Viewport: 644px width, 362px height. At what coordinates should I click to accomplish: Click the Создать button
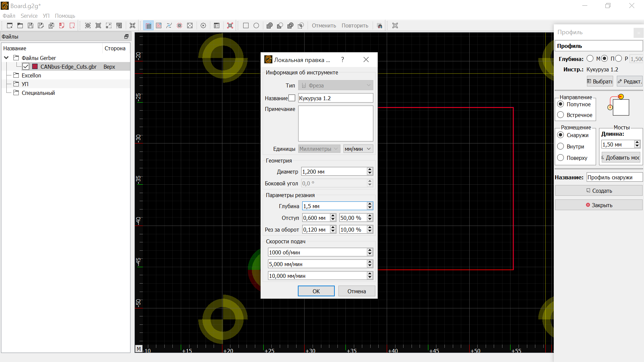click(599, 191)
